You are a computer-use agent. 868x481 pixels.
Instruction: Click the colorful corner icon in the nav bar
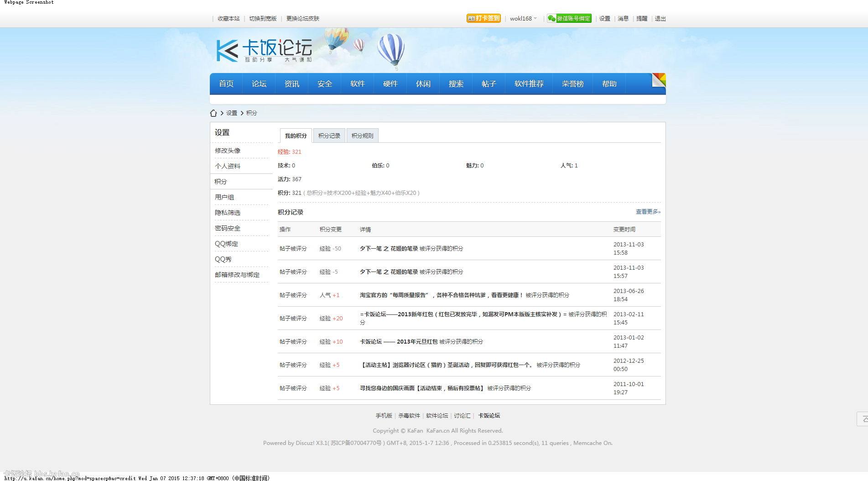click(x=659, y=80)
